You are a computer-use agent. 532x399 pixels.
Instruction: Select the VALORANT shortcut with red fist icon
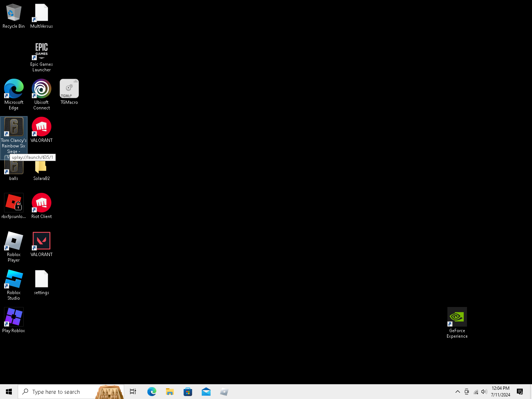click(x=41, y=130)
